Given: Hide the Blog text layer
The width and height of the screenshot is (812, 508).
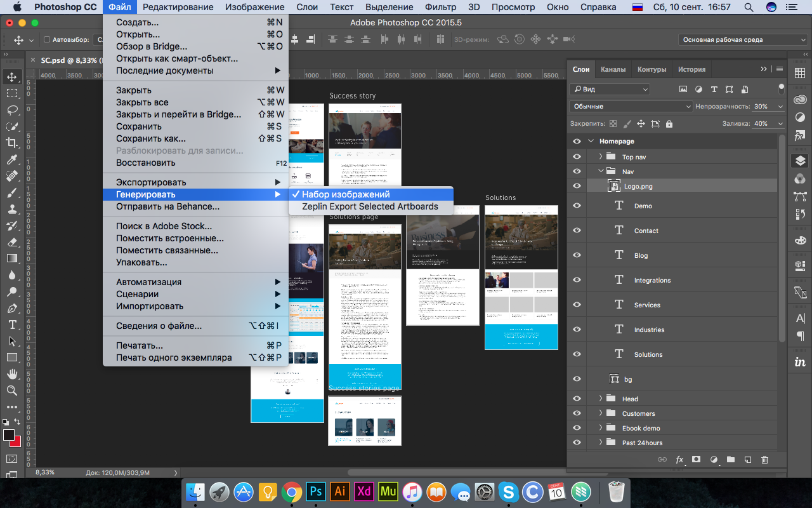Looking at the screenshot, I should [x=577, y=255].
